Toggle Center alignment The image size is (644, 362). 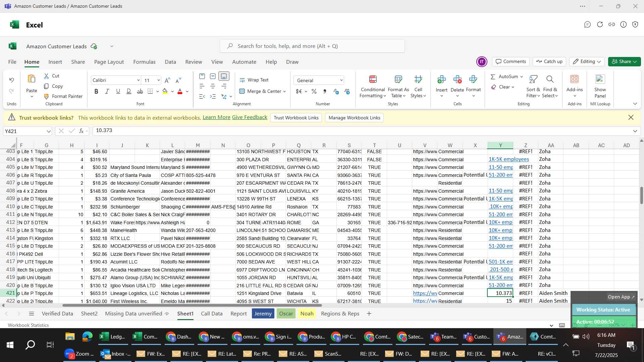[x=213, y=86]
